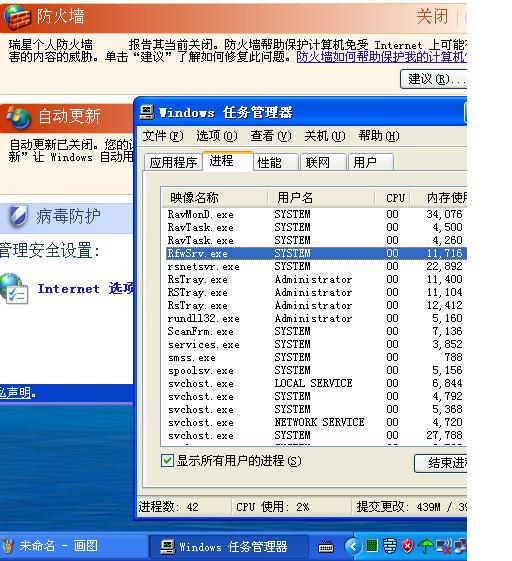Select the RavTask.exe row with 4,260 memory
Screen dimensions: 512x561
coord(315,240)
